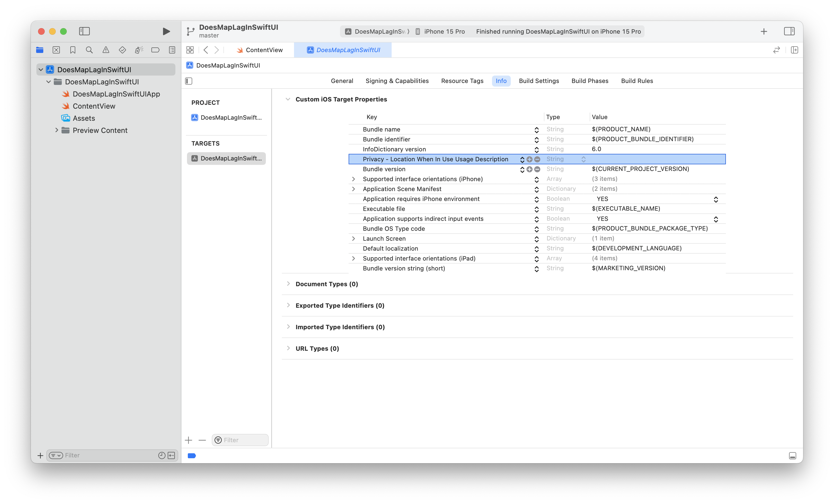Switch to the ContentView editor tab

pos(260,50)
